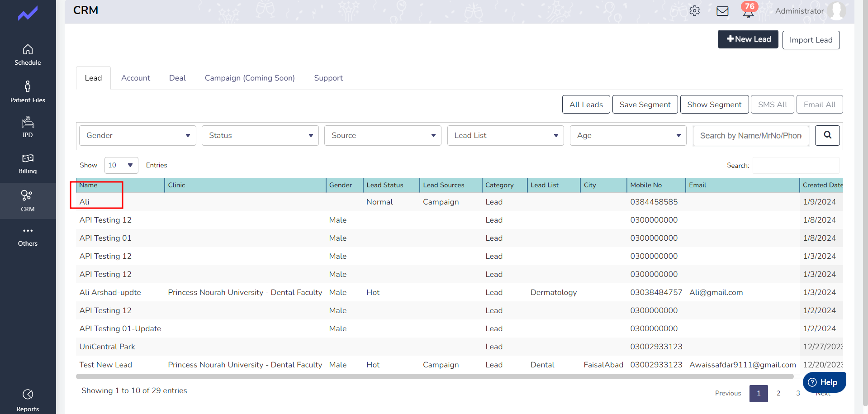Expand the Source filter dropdown
This screenshot has height=414, width=868.
(x=383, y=135)
